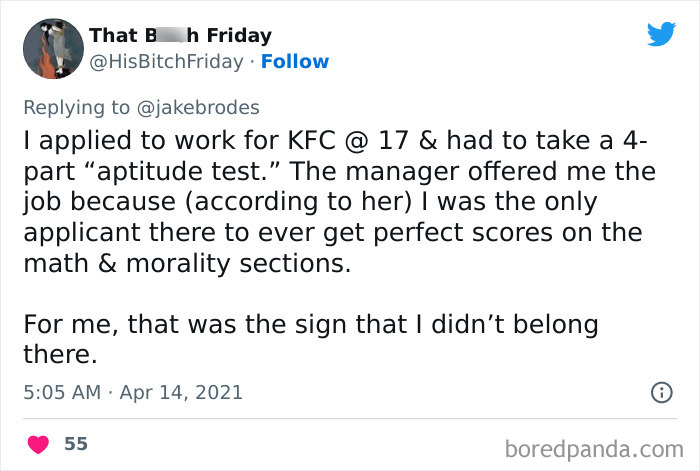Click the blurred part of the display name
The image size is (700, 471).
pyautogui.click(x=154, y=35)
